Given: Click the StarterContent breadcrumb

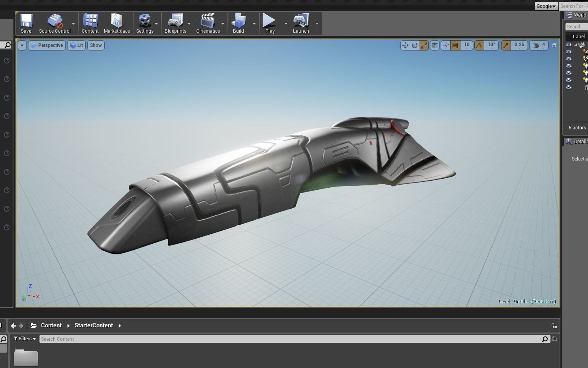Looking at the screenshot, I should click(x=94, y=326).
